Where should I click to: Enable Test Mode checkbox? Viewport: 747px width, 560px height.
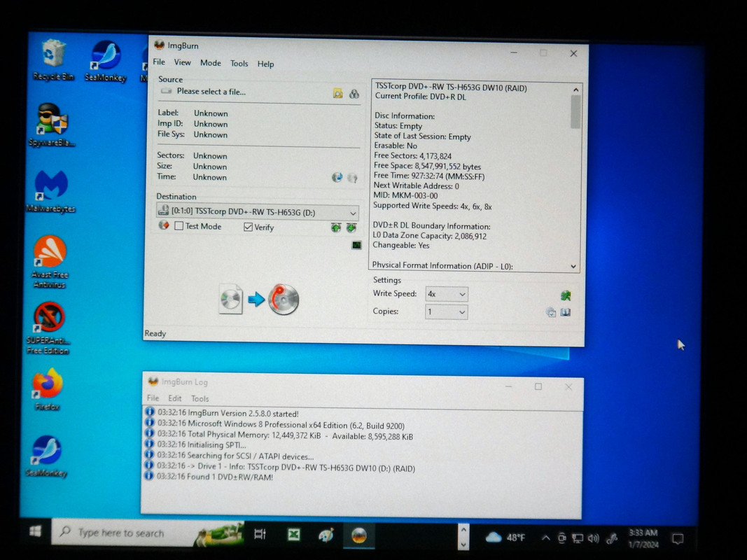[x=179, y=226]
